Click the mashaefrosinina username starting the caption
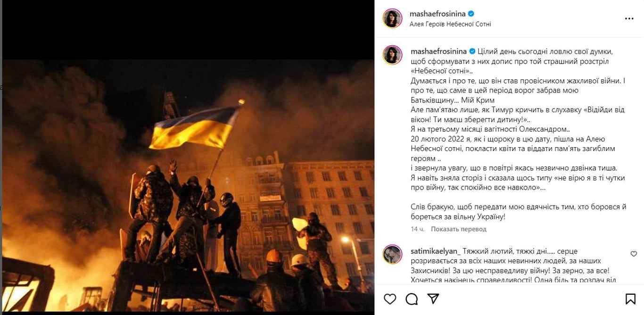The width and height of the screenshot is (644, 315). (x=438, y=51)
